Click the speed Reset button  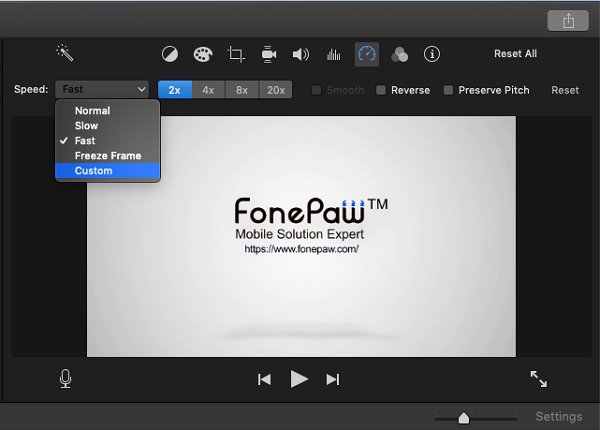click(565, 90)
